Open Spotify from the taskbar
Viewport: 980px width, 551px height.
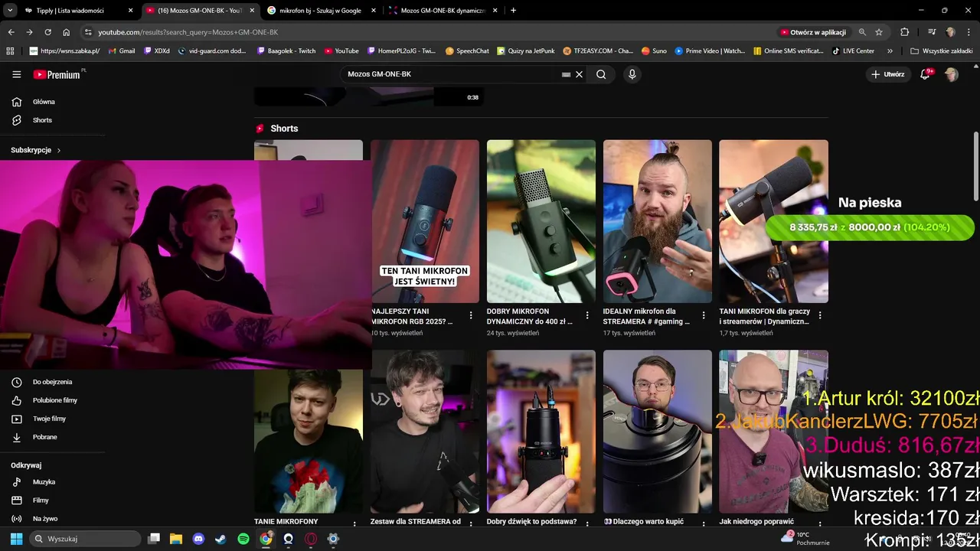tap(243, 539)
